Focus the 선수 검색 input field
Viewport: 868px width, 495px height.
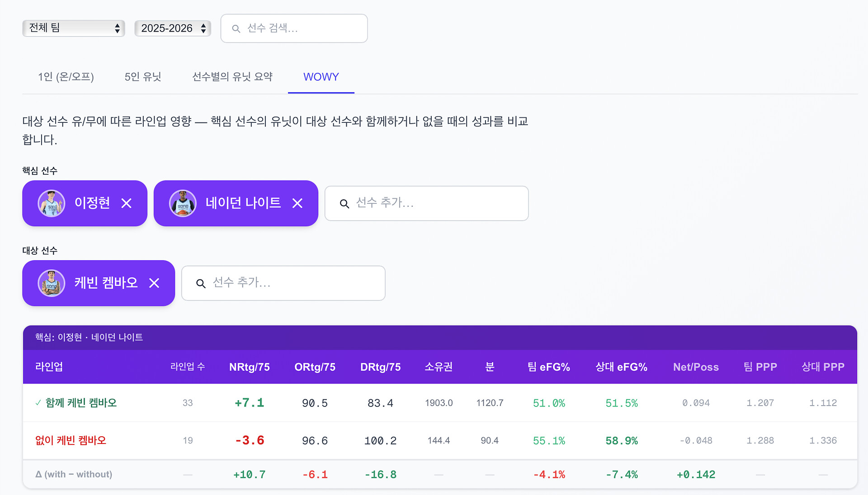pos(303,28)
